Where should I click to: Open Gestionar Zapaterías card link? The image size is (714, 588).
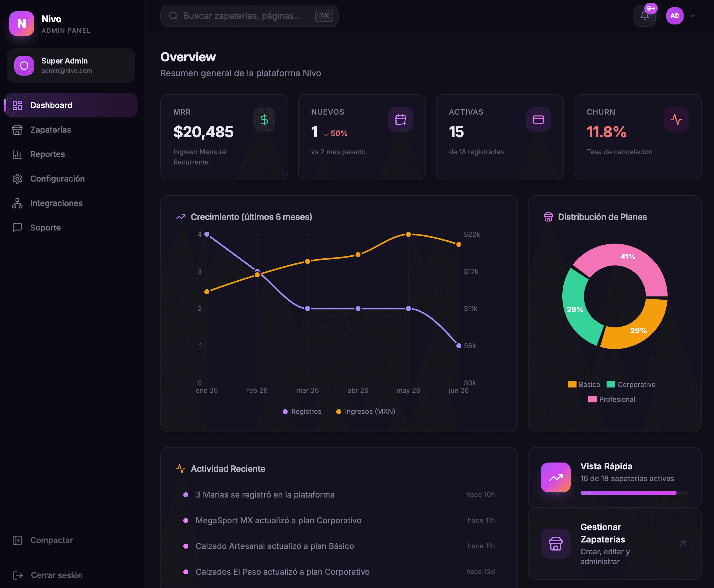[x=615, y=544]
